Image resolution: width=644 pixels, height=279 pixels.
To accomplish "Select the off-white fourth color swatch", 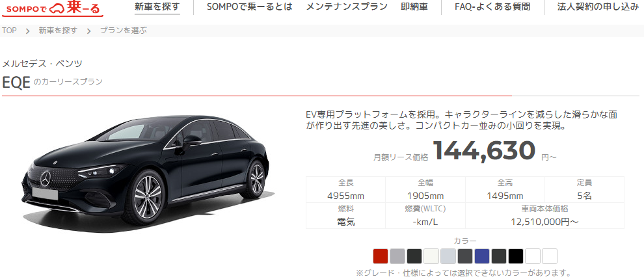I will 431,256.
